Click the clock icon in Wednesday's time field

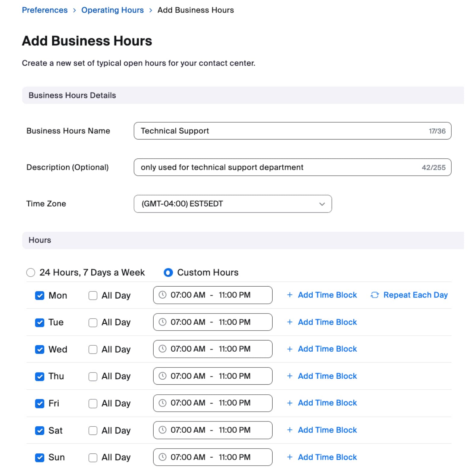(162, 349)
